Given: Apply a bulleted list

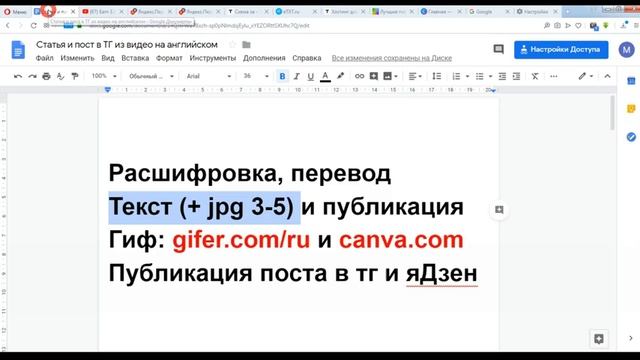Looking at the screenshot, I should tap(480, 76).
